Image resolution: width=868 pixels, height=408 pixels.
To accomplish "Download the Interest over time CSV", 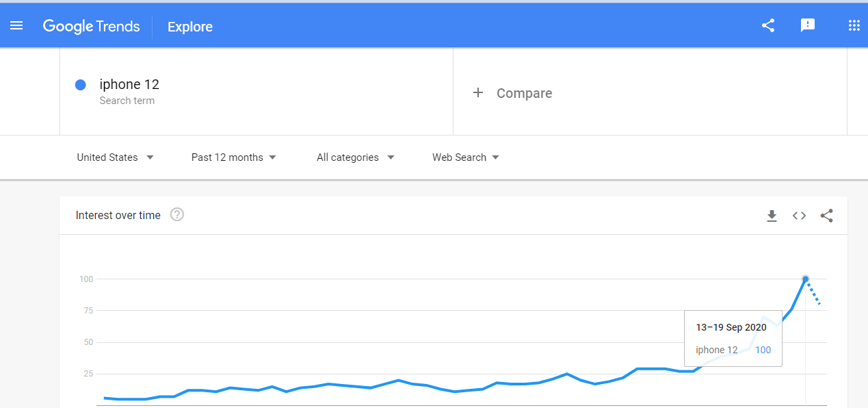I will tap(772, 216).
